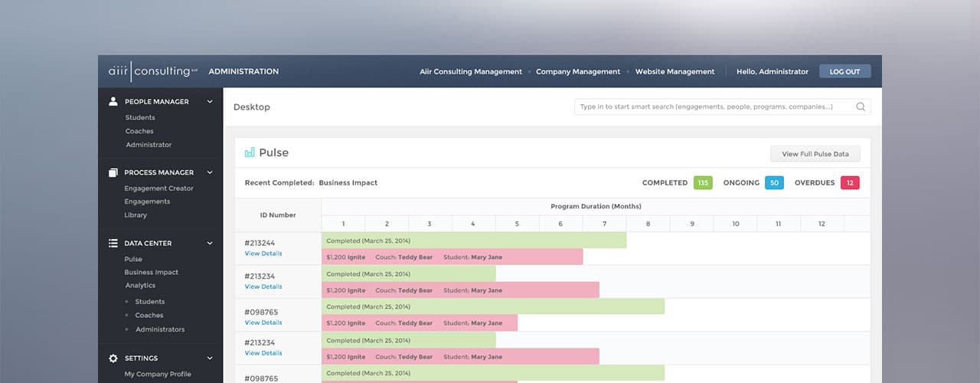Select Students under Analytics
Image resolution: width=980 pixels, height=383 pixels.
150,302
